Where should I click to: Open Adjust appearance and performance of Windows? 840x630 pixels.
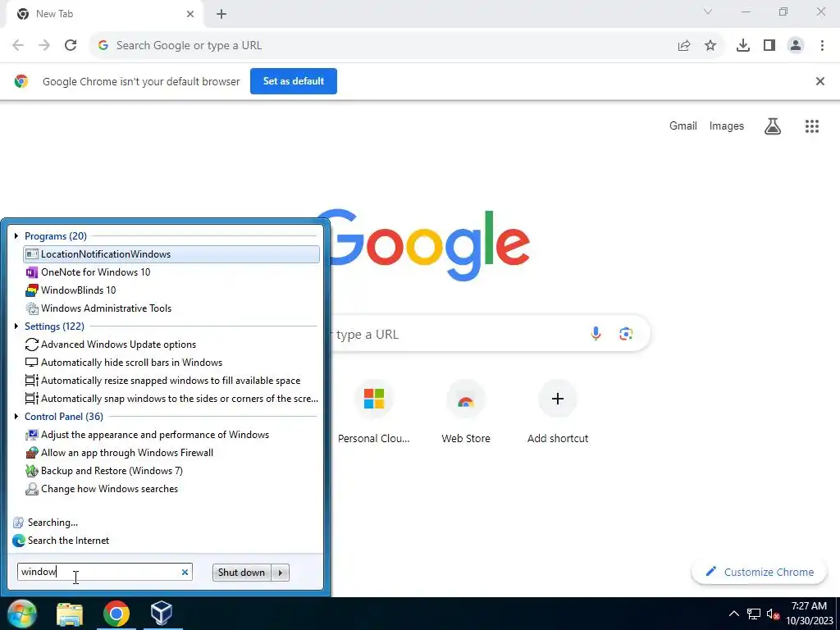pyautogui.click(x=171, y=435)
